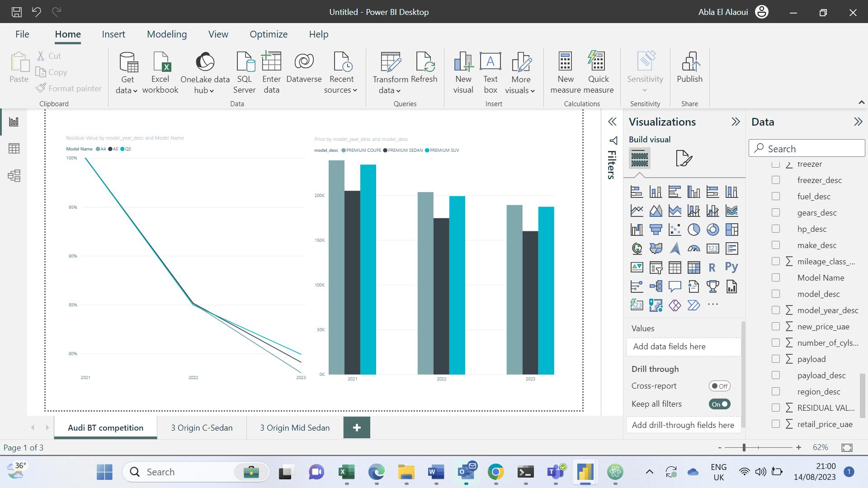Viewport: 868px width, 488px height.
Task: Select the donut chart visualization icon
Action: pos(712,230)
